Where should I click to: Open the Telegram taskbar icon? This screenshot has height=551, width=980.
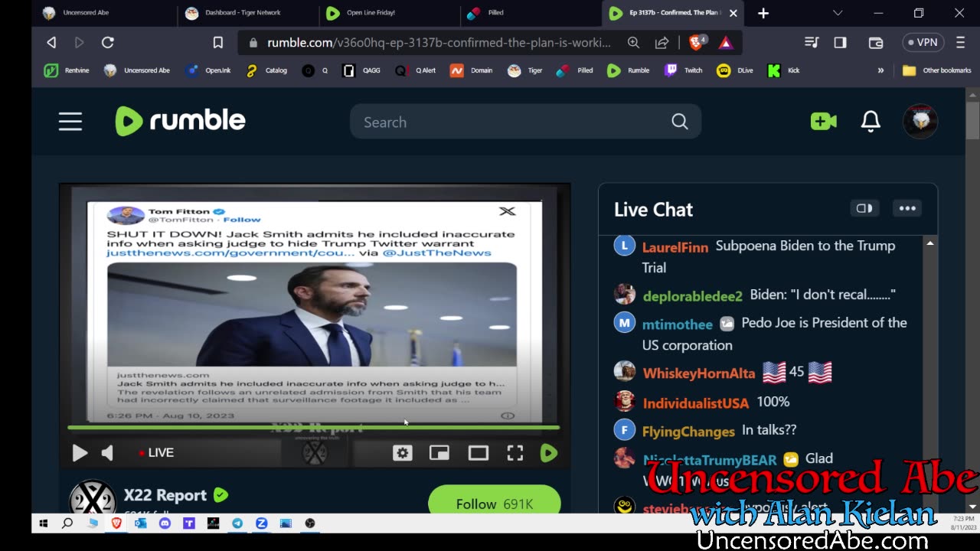click(237, 523)
